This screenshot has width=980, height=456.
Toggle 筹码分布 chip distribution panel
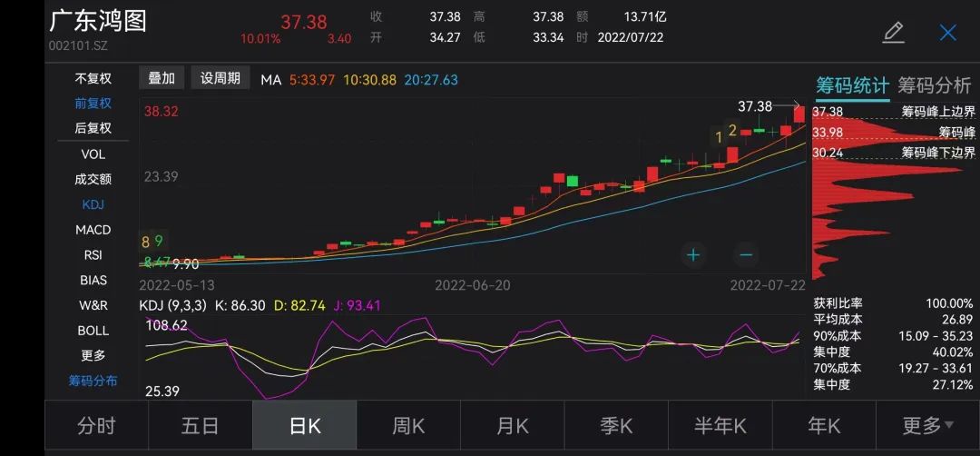point(93,381)
